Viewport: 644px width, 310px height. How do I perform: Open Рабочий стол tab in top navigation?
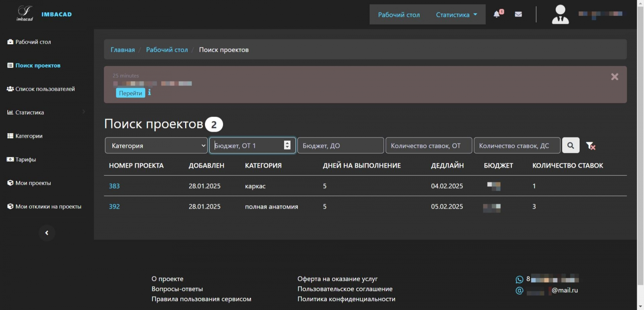click(398, 15)
